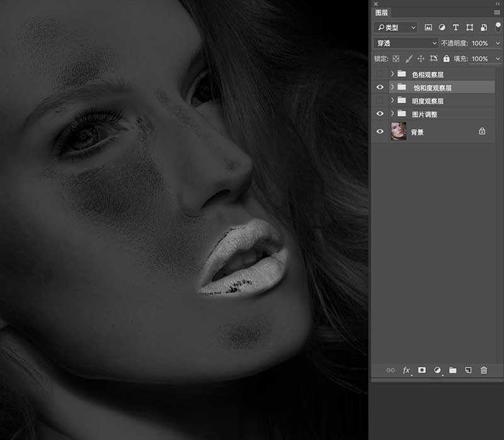Open the Layers panel options menu
Image resolution: width=504 pixels, height=440 pixels.
click(497, 12)
